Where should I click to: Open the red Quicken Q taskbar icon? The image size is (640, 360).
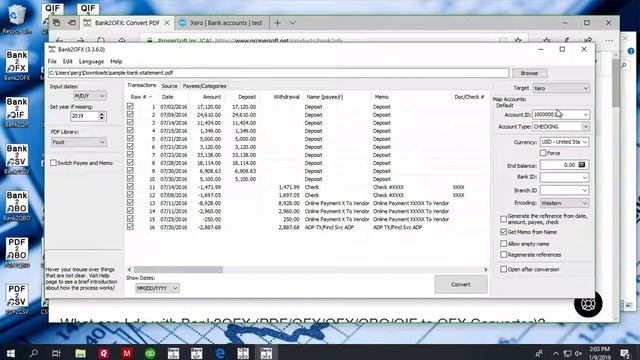tap(103, 353)
